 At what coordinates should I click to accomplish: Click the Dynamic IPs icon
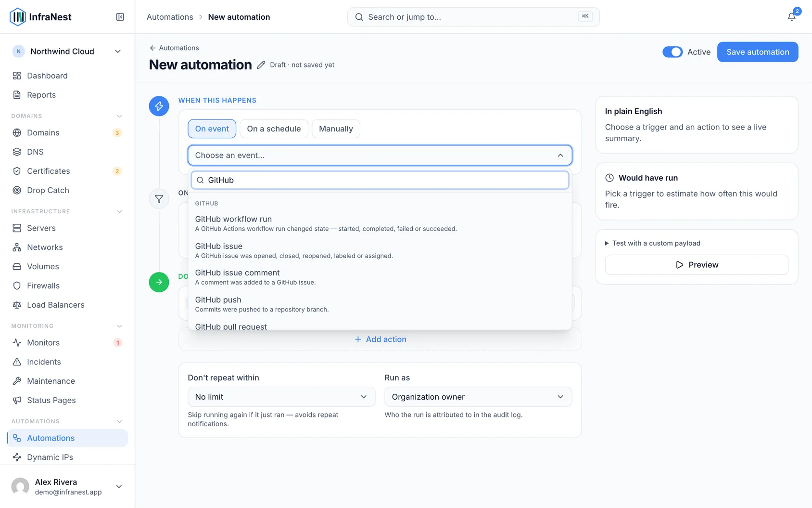tap(17, 457)
